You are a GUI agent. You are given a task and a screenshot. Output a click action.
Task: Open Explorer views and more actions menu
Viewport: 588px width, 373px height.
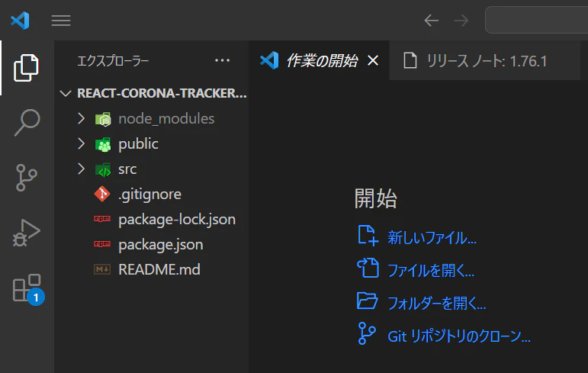(222, 60)
